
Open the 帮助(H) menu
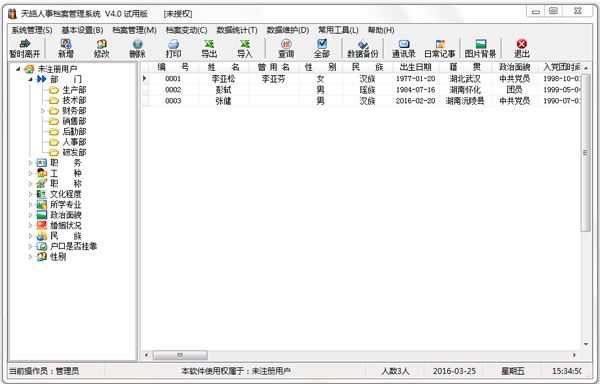point(381,30)
